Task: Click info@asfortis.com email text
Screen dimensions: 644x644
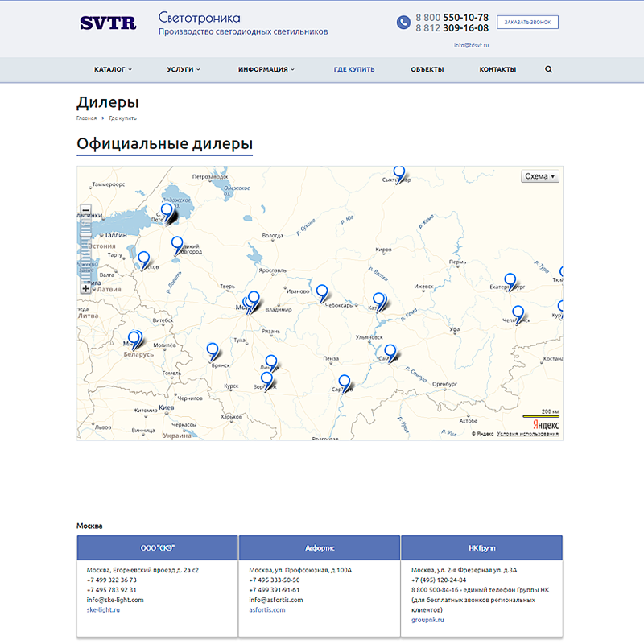Action: tap(276, 600)
